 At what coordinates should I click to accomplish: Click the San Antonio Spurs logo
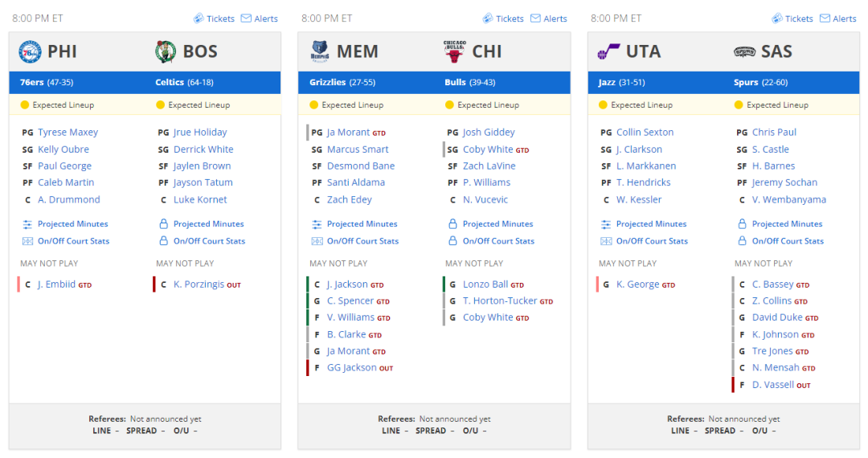point(744,51)
